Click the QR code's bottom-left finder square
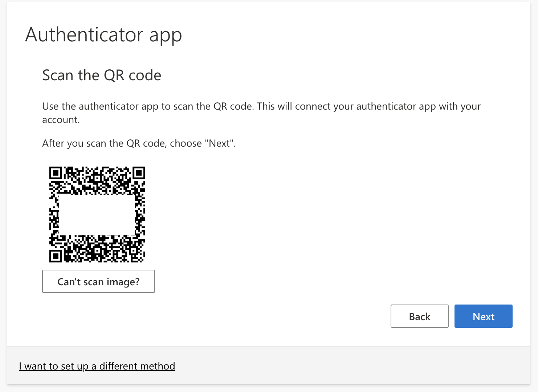538x392 pixels. tap(56, 256)
